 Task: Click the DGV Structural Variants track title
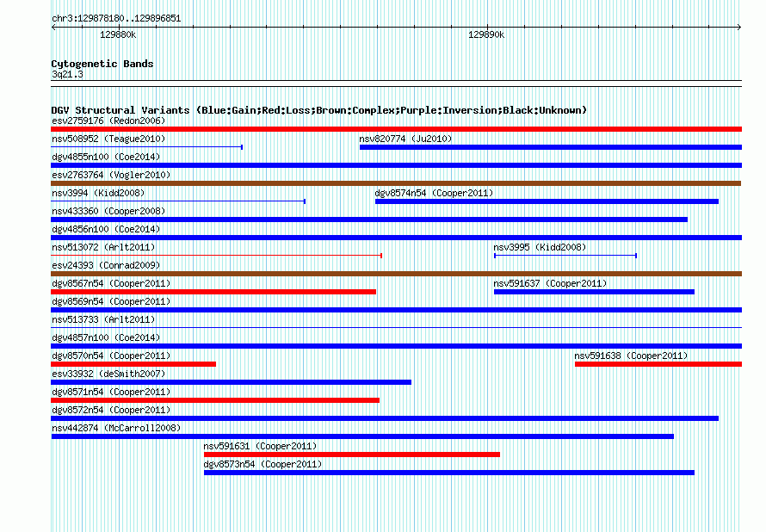(318, 110)
